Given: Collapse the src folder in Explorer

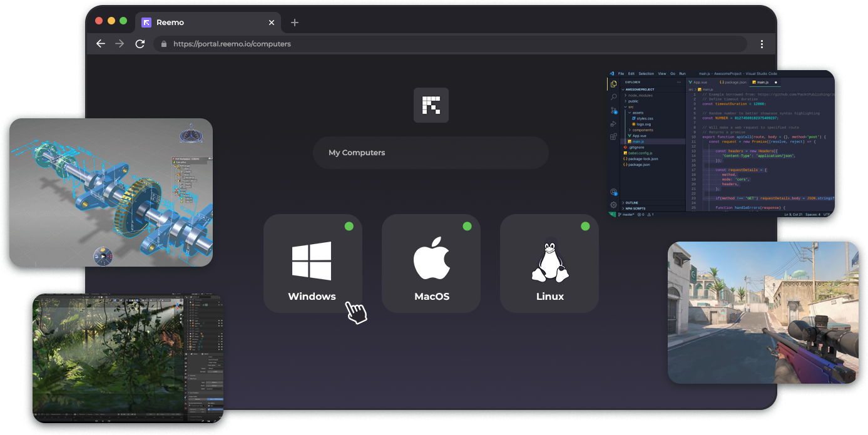Looking at the screenshot, I should pyautogui.click(x=630, y=106).
